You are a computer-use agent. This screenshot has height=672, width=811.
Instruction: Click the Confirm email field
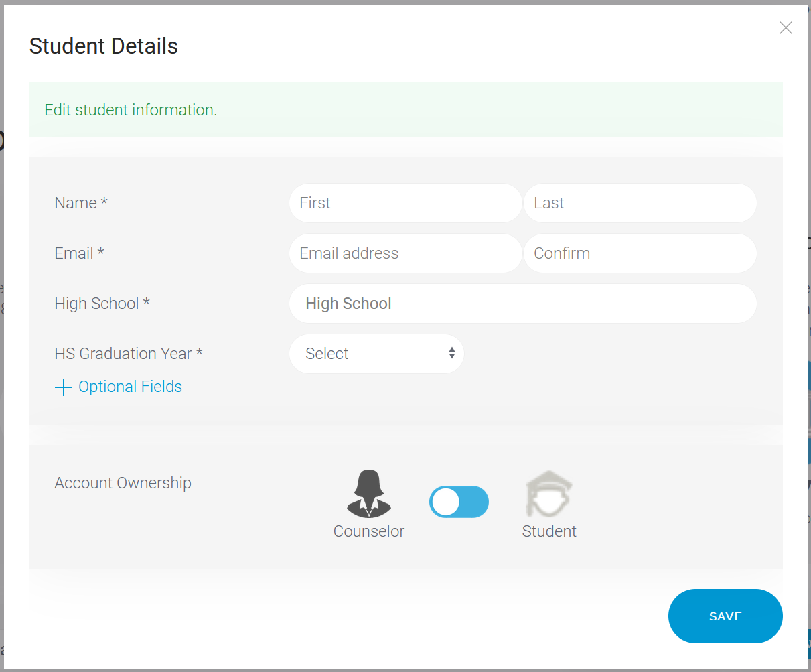tap(640, 253)
